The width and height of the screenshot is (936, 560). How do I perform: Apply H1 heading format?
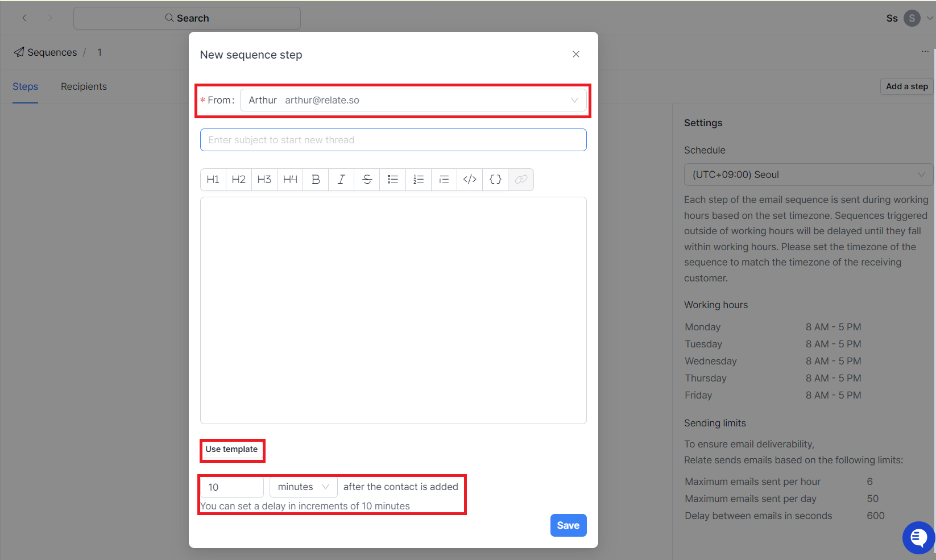pos(213,180)
